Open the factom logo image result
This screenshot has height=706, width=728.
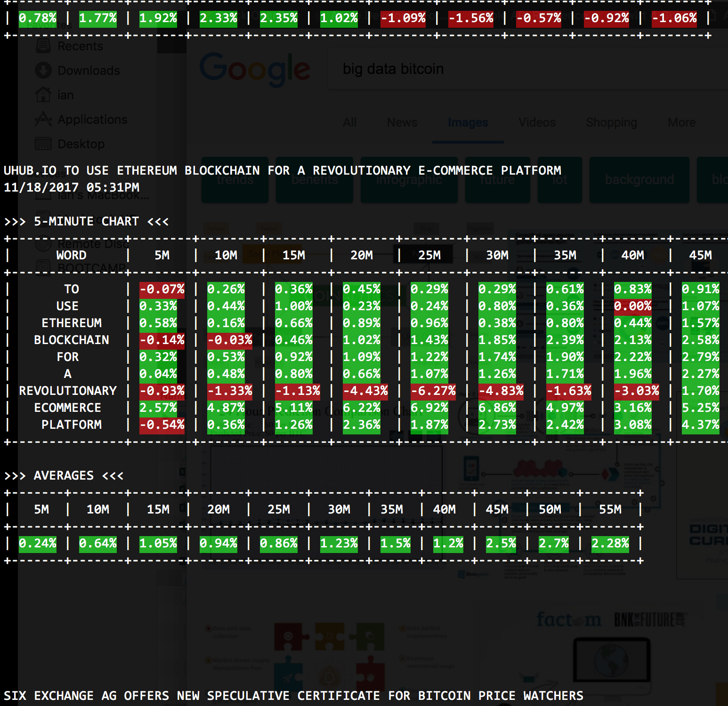[x=569, y=620]
